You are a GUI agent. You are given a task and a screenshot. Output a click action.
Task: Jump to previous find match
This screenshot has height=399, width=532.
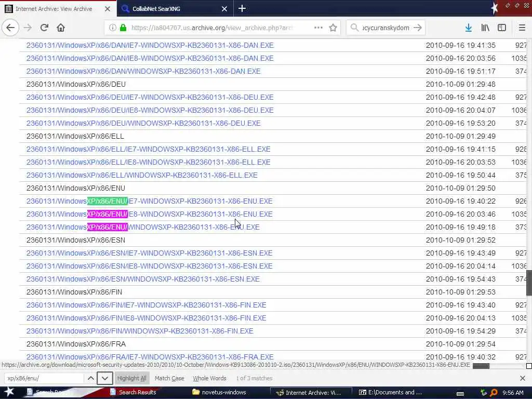91,378
